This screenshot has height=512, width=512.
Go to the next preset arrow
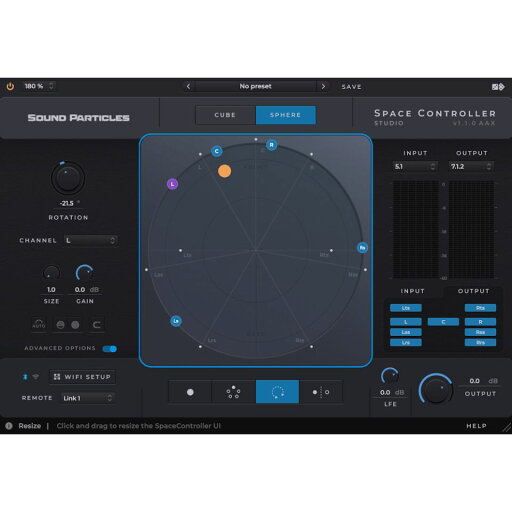323,86
